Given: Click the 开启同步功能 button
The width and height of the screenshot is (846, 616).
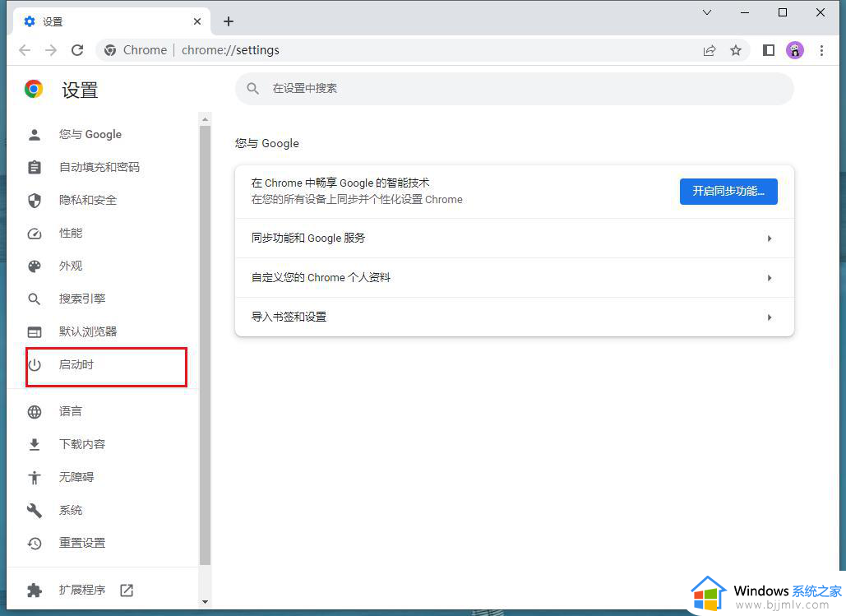Looking at the screenshot, I should [728, 191].
